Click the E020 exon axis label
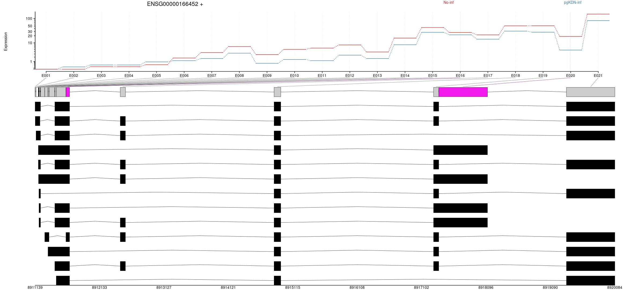Screen dimensions: 644x292 click(x=570, y=76)
